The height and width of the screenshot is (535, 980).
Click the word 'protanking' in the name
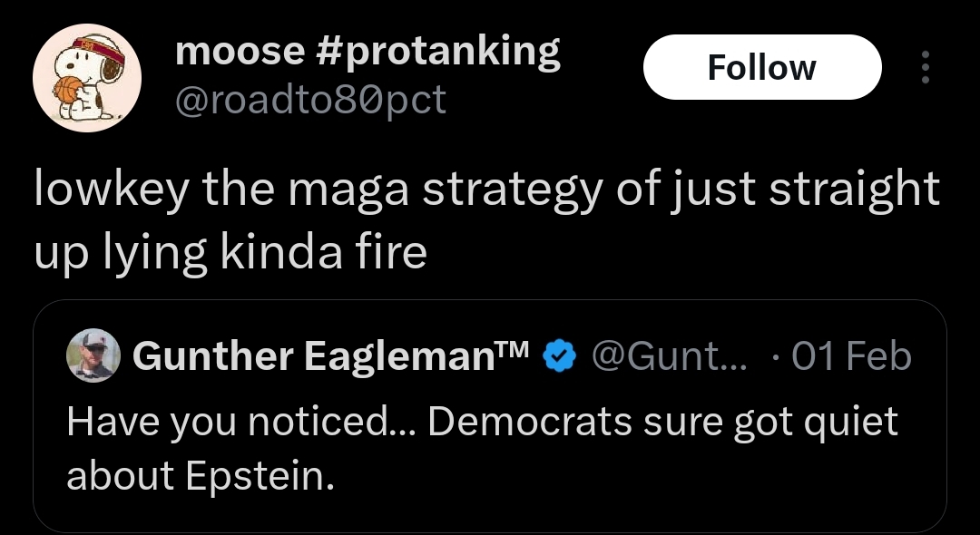pyautogui.click(x=450, y=53)
